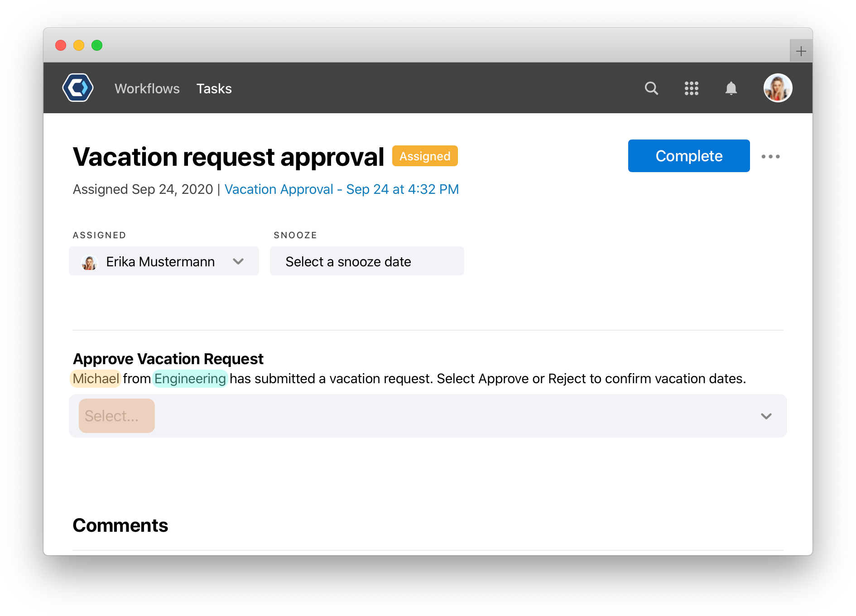
Task: Click the Comments heading
Action: (x=120, y=525)
